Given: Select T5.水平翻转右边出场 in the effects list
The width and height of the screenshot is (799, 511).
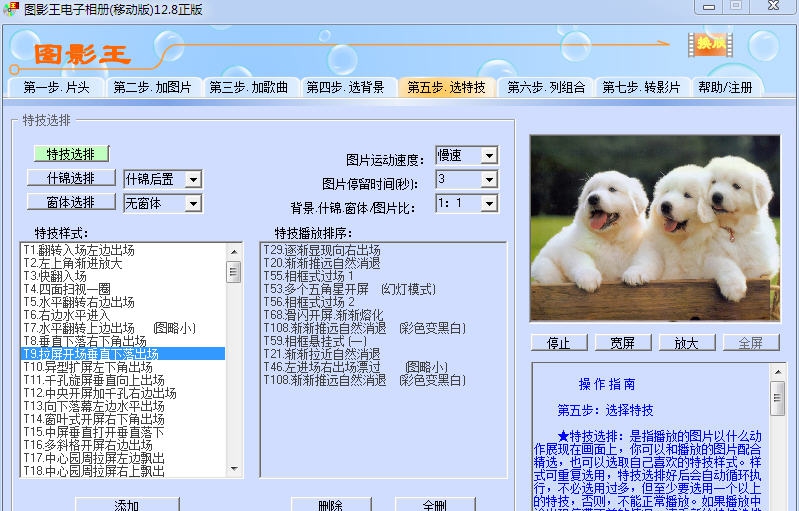Looking at the screenshot, I should click(x=80, y=302).
